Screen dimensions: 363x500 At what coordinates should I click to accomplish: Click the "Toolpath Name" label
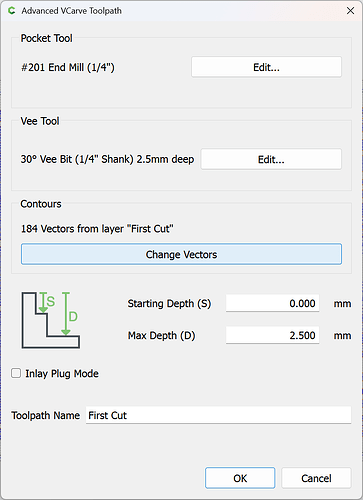coord(45,415)
